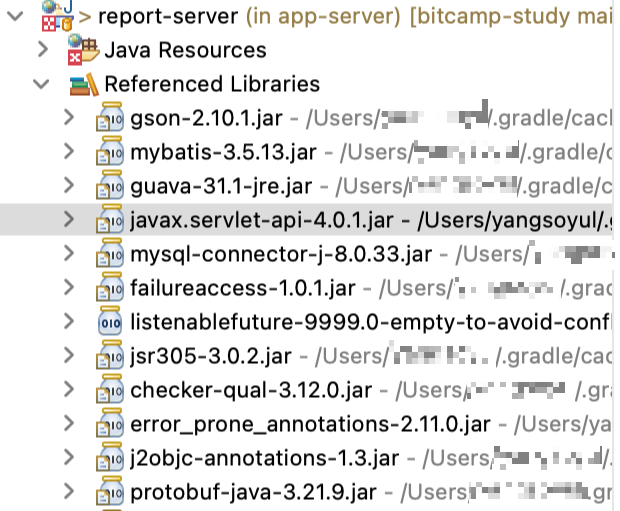Click the mysql-connector-j-8.0.33.jar jar icon
Image resolution: width=620 pixels, height=511 pixels.
tap(110, 253)
